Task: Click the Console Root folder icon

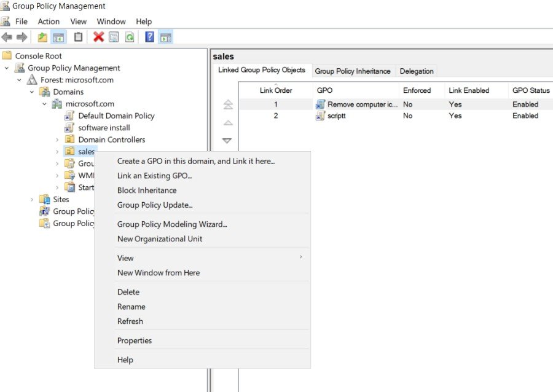Action: coord(7,55)
